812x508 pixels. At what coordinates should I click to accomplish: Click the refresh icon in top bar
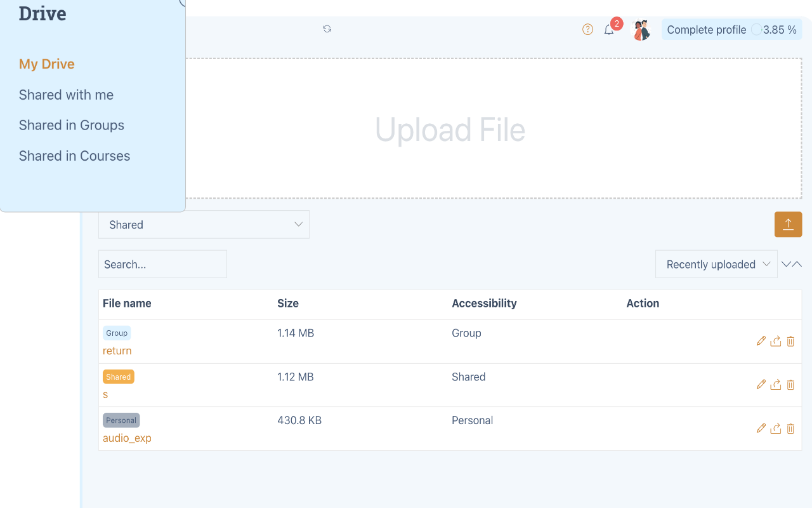(x=327, y=29)
